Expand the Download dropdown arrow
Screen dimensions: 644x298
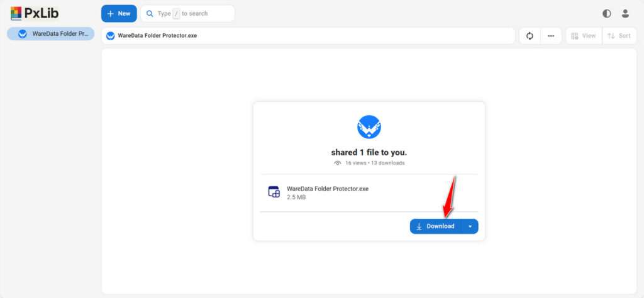[x=470, y=226]
